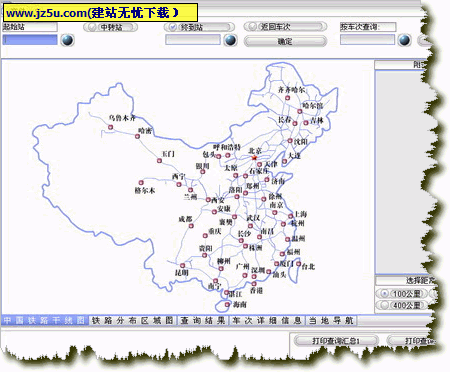This screenshot has width=450, height=372.
Task: Open the 铁路分布区域图 tab
Action: 133,321
